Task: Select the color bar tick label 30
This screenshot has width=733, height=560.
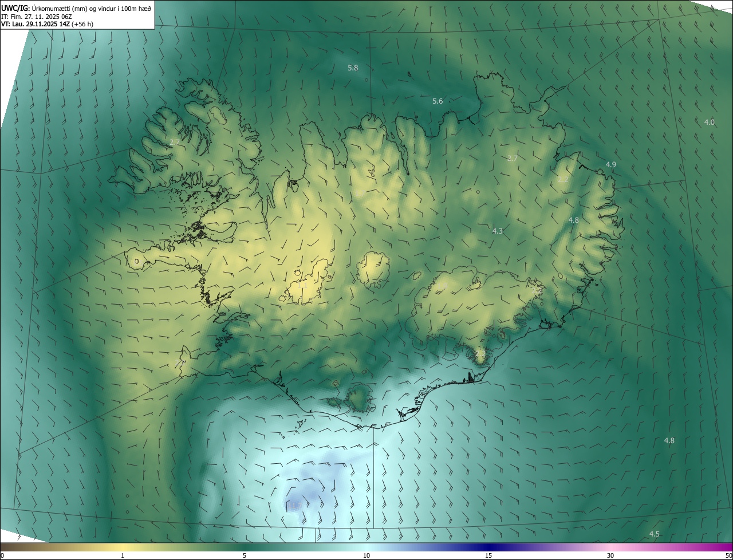Action: 610,555
